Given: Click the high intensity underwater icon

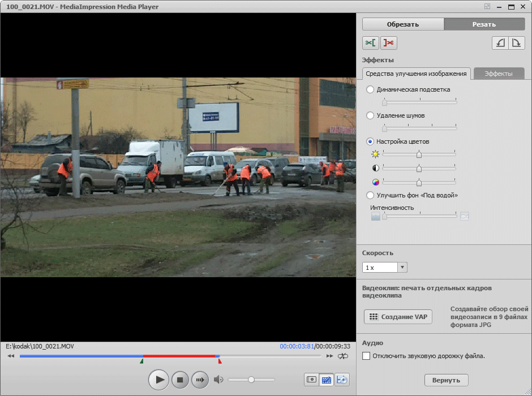Looking at the screenshot, I should (465, 216).
